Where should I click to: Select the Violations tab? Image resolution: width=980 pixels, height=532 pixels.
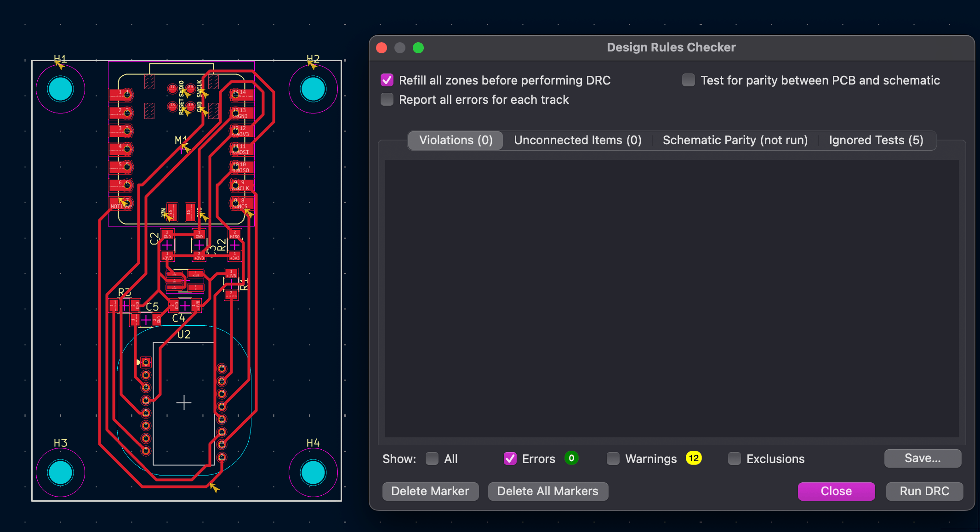(x=455, y=140)
